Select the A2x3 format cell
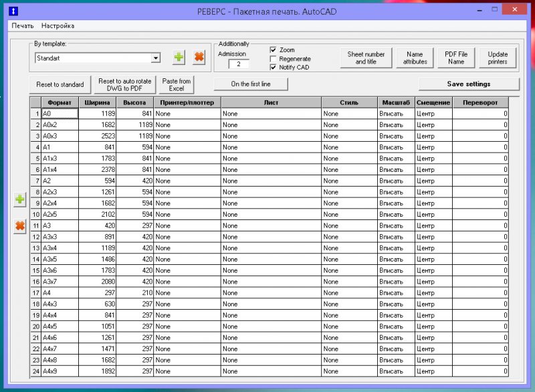This screenshot has height=392, width=535. click(60, 192)
